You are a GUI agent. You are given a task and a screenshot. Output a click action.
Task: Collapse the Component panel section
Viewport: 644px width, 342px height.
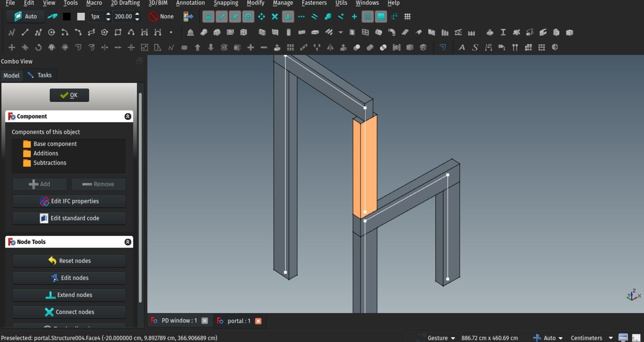[128, 116]
